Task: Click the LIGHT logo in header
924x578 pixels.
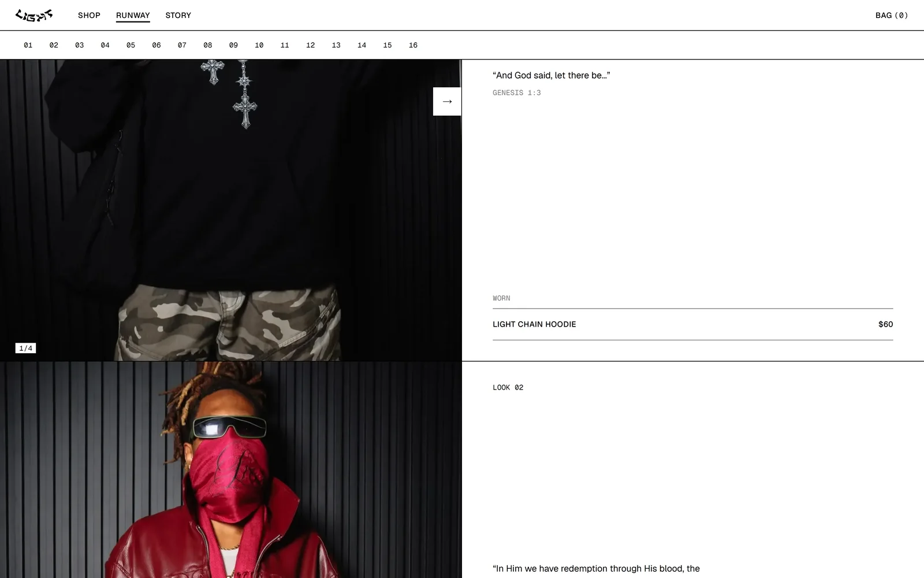Action: 34,15
